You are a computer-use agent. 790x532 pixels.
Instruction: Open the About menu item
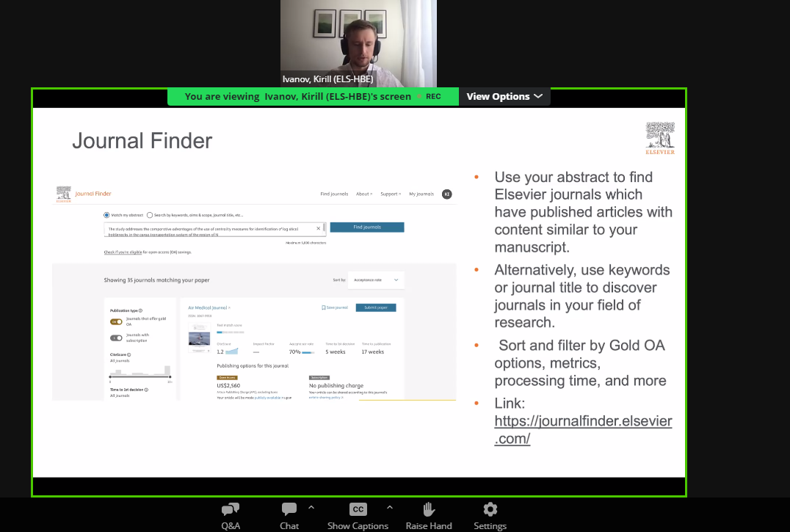pos(363,194)
